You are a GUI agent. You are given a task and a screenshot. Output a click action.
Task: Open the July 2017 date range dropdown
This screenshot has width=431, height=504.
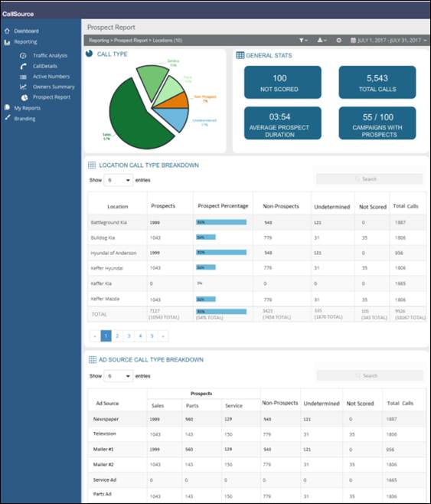coord(389,40)
